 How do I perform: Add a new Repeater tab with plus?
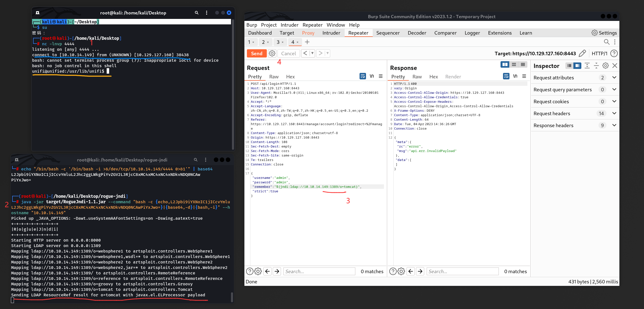(x=307, y=42)
